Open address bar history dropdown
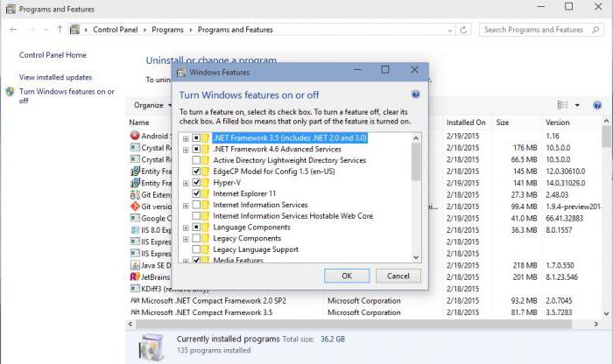Image resolution: width=613 pixels, height=364 pixels. point(450,30)
